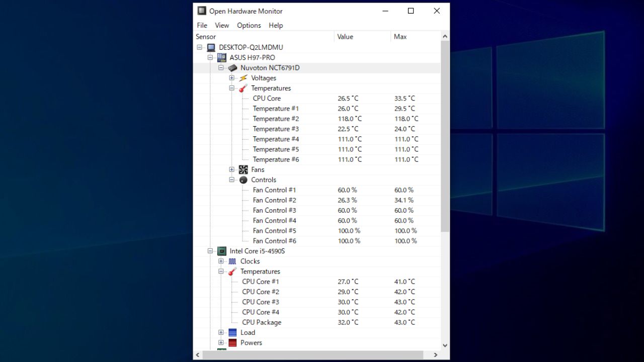This screenshot has height=362, width=644.
Task: Click the horizontal scrollbar right arrow
Action: [x=436, y=355]
